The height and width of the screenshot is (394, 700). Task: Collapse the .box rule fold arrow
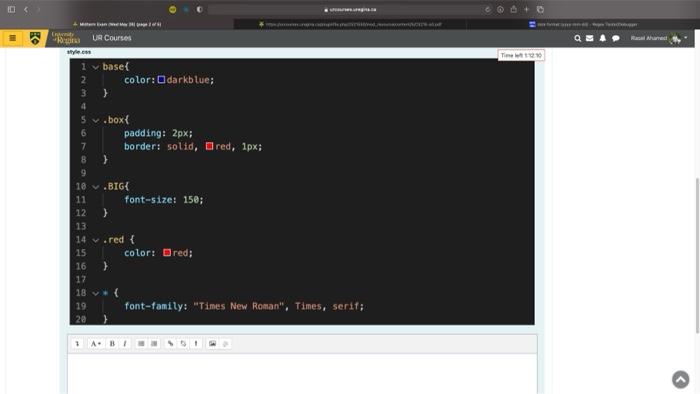(x=96, y=120)
